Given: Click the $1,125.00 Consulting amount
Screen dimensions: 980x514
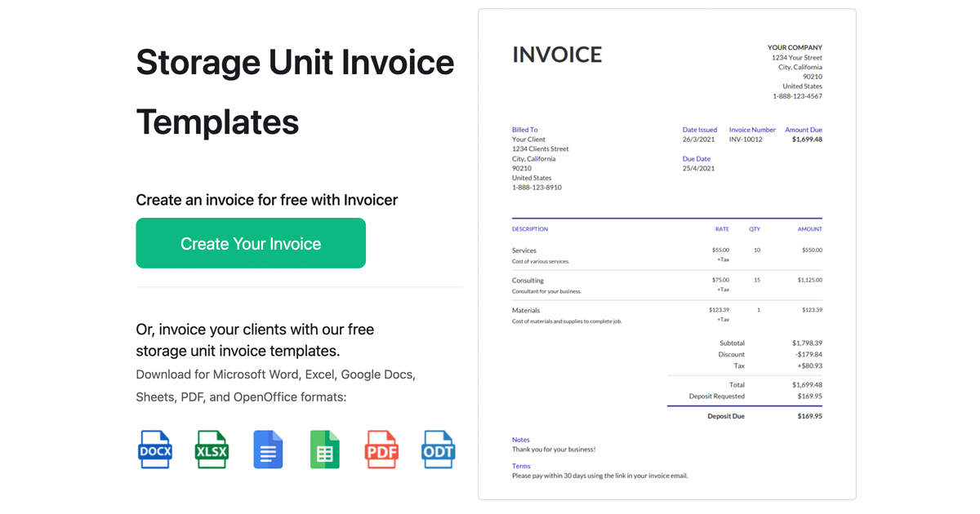Looking at the screenshot, I should click(x=810, y=280).
